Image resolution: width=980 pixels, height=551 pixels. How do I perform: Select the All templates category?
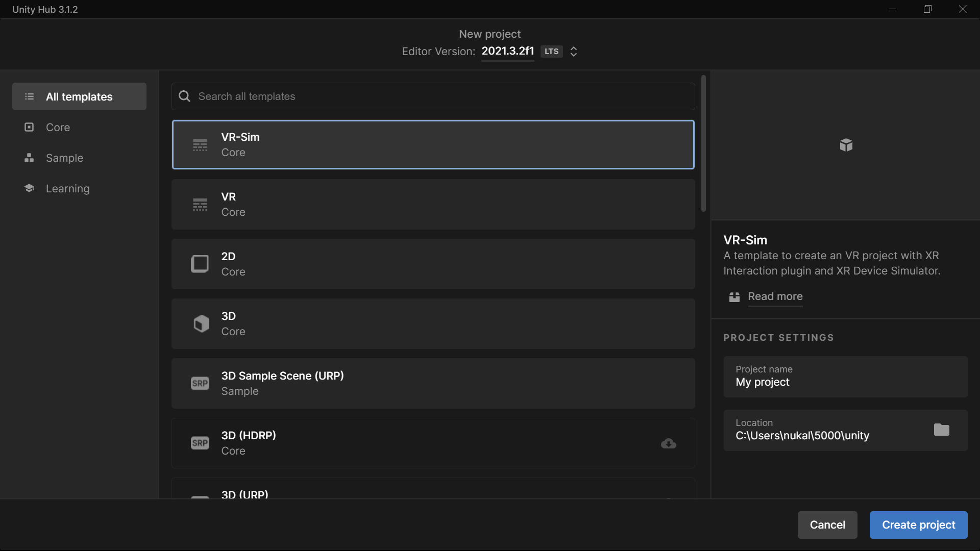tap(79, 96)
